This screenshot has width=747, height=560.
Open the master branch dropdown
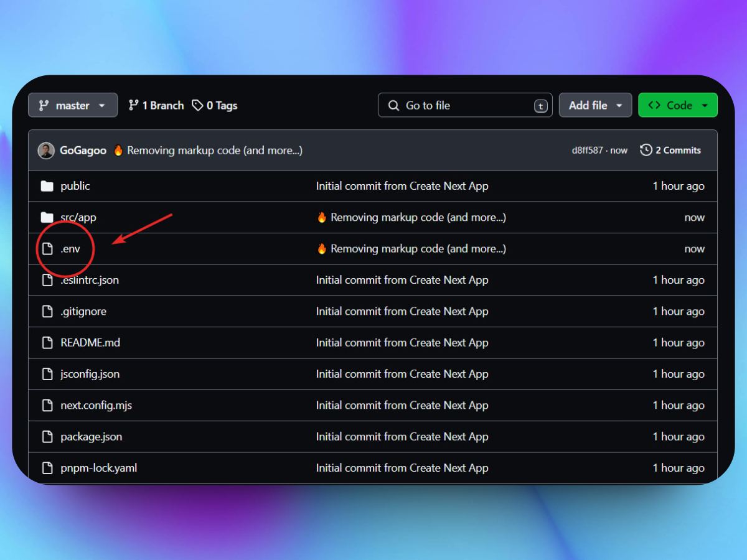pos(72,106)
